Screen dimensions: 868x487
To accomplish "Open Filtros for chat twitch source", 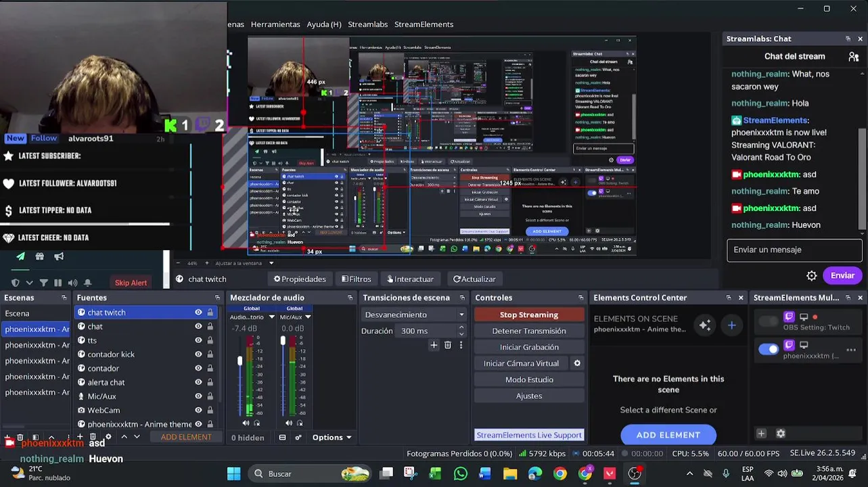I will 357,279.
